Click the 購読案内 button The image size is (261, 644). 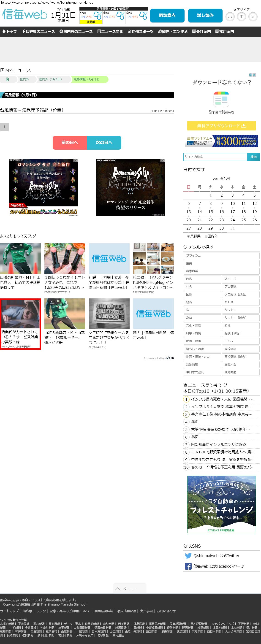click(x=167, y=16)
